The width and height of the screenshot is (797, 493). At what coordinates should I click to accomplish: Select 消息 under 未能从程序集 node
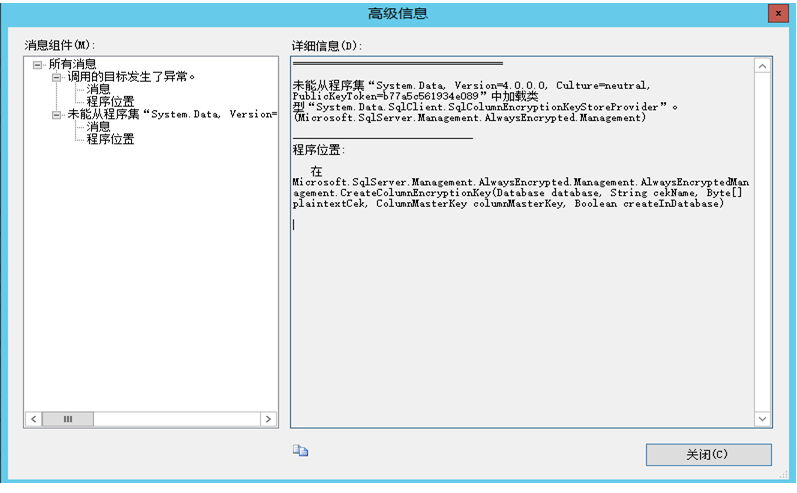tap(98, 127)
